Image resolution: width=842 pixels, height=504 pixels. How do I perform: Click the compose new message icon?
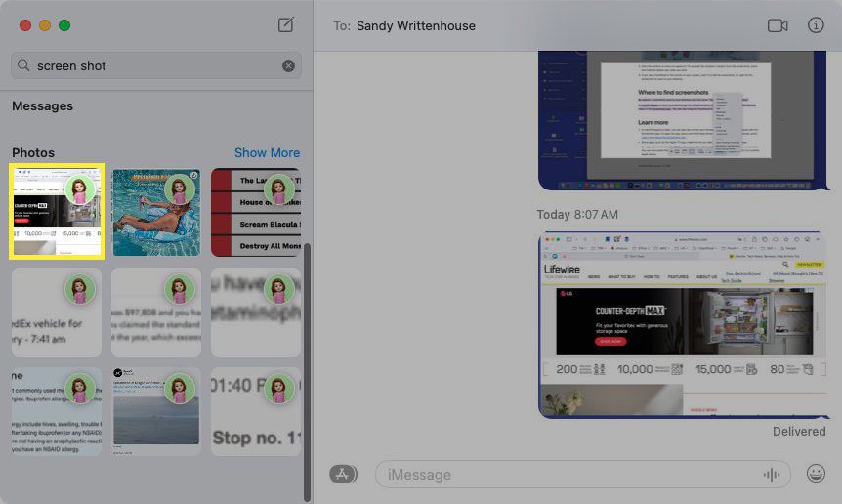[285, 25]
